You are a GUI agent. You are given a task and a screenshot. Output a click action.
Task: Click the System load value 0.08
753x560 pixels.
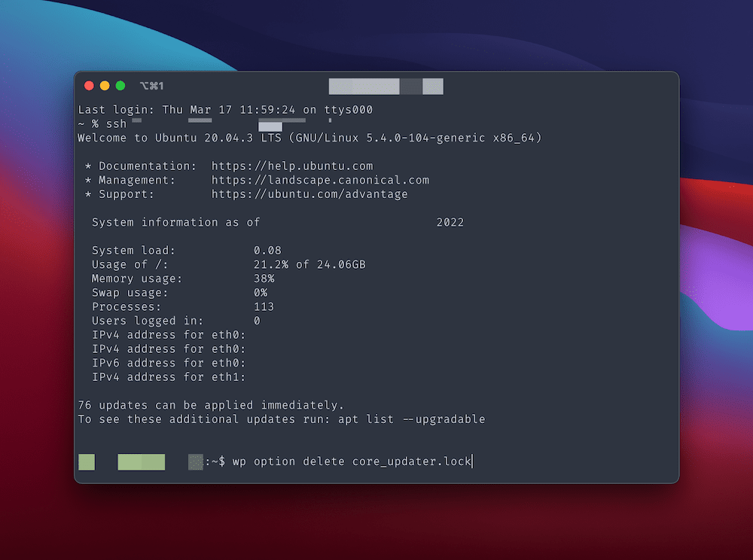tap(267, 251)
